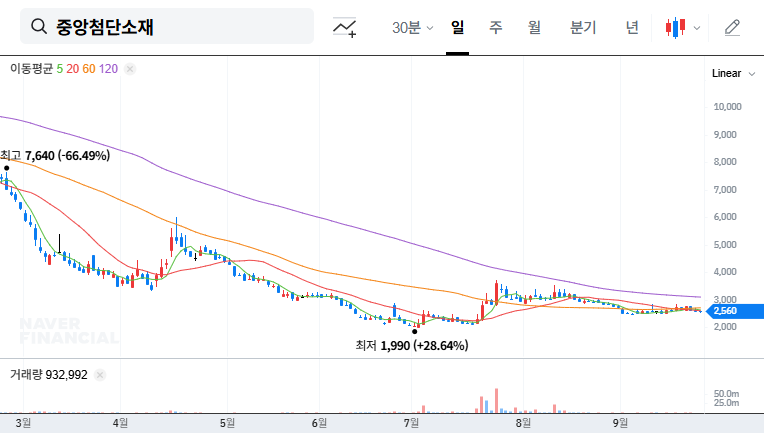Screen dimensions: 764x433
Task: Click the 9월 date axis label
Action: click(x=620, y=423)
